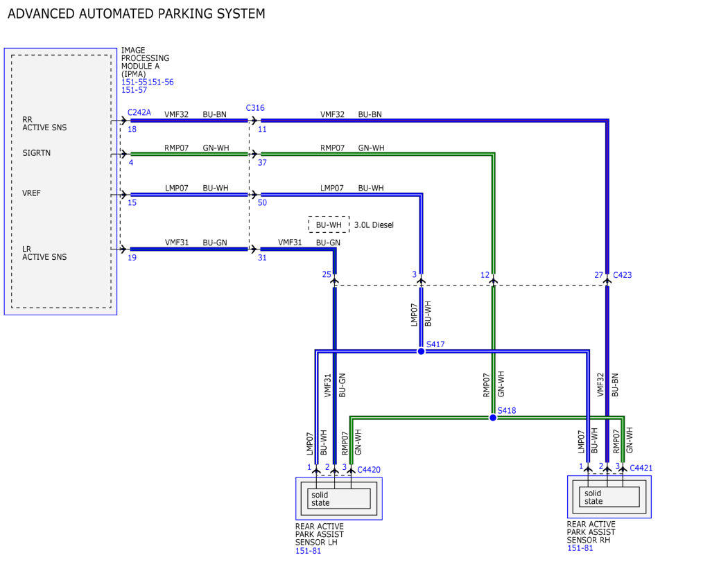Click RMP07 label above S418 splice

(x=486, y=385)
